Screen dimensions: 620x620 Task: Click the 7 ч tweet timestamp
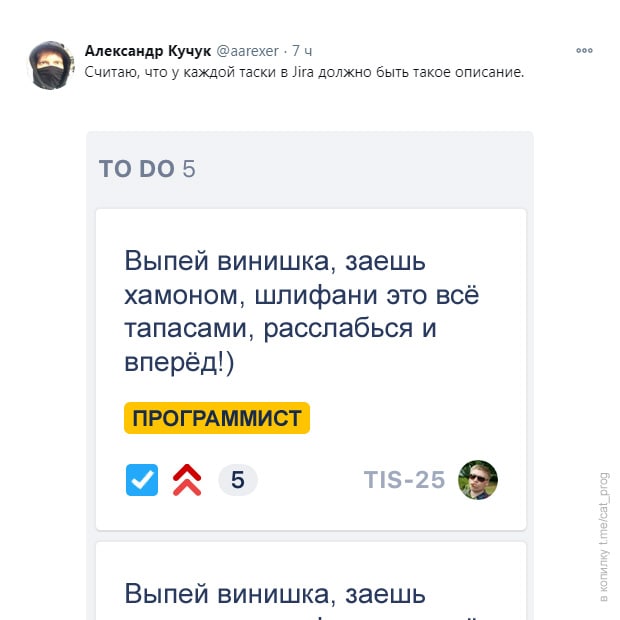tap(302, 51)
